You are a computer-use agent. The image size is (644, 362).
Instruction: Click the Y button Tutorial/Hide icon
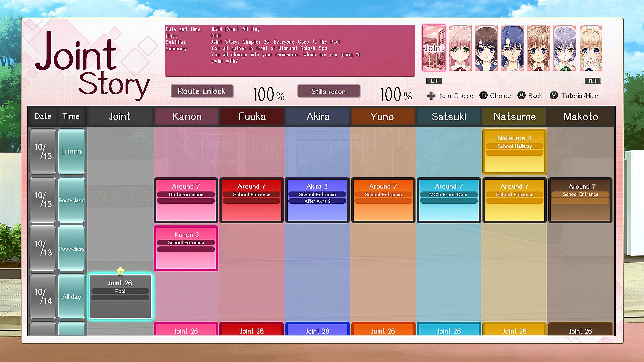(x=554, y=96)
